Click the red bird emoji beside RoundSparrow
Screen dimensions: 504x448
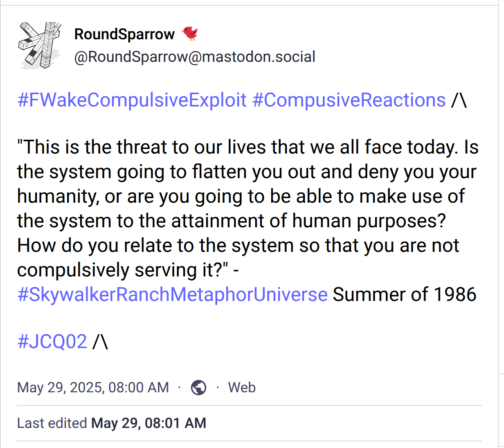[x=190, y=34]
